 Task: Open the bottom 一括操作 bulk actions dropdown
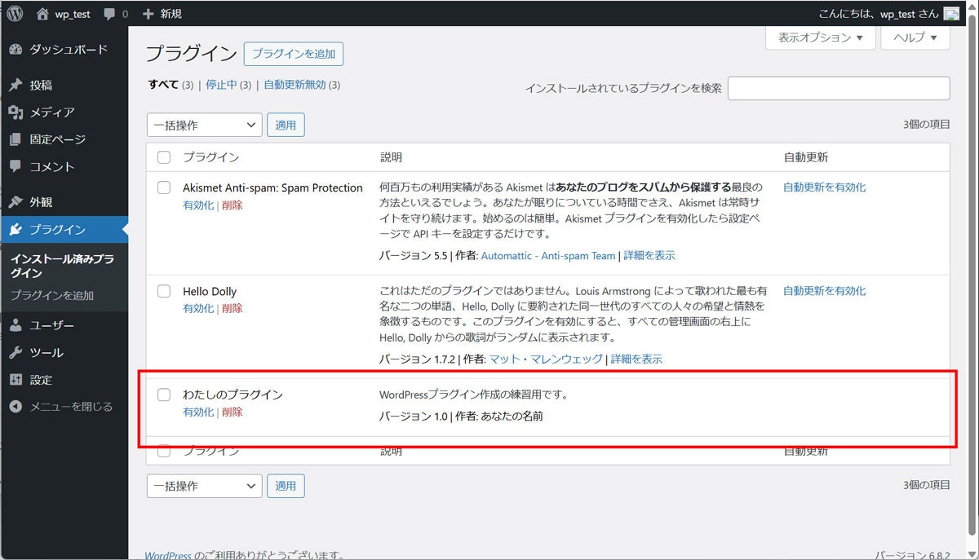point(205,486)
